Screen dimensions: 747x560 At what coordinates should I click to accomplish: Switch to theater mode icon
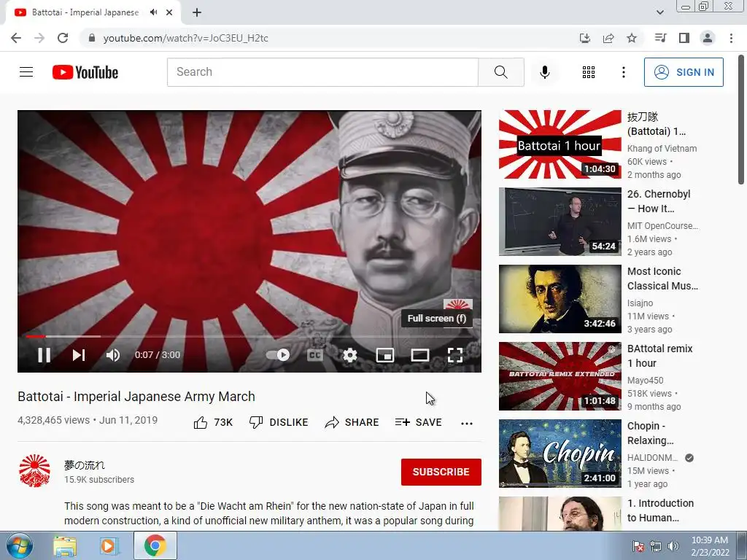click(420, 355)
